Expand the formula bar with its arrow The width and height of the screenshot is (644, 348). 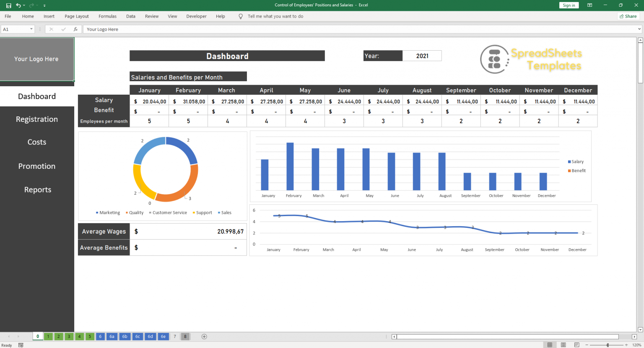[x=639, y=29]
